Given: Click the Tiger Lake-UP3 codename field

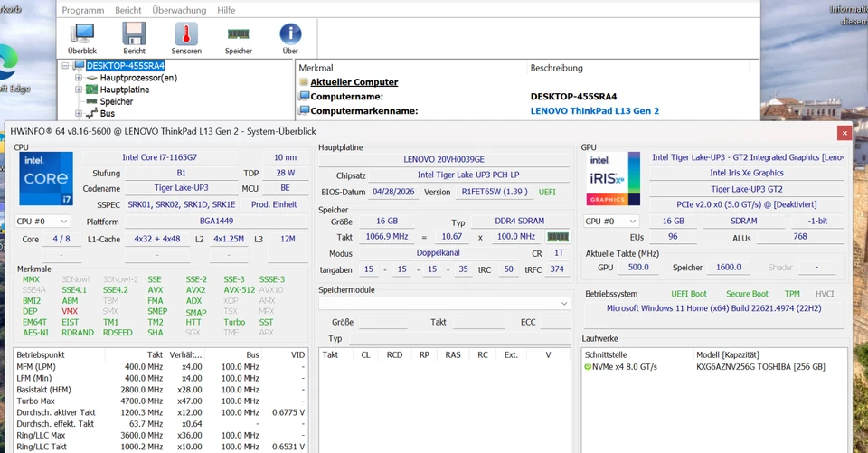Looking at the screenshot, I should pos(182,188).
